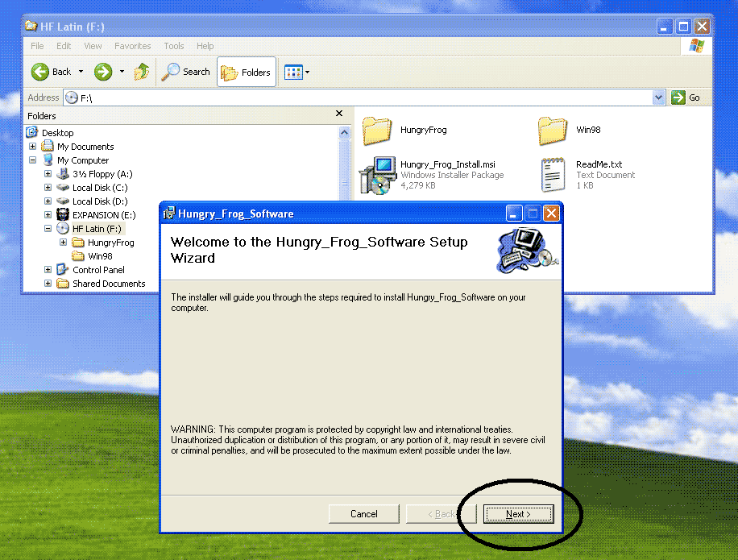This screenshot has height=560, width=738.
Task: Select the ReadMe.txt text document
Action: point(553,175)
